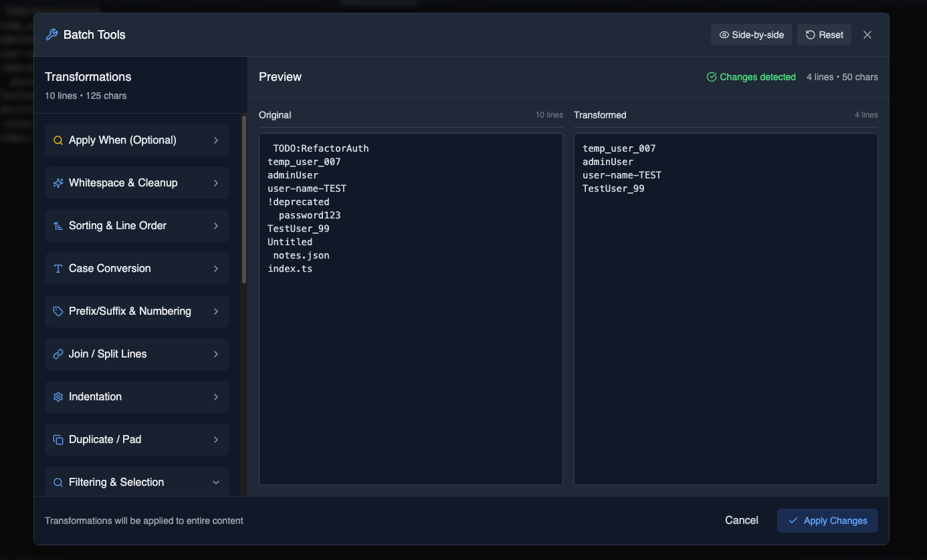Click the Transformed column heading

click(600, 115)
